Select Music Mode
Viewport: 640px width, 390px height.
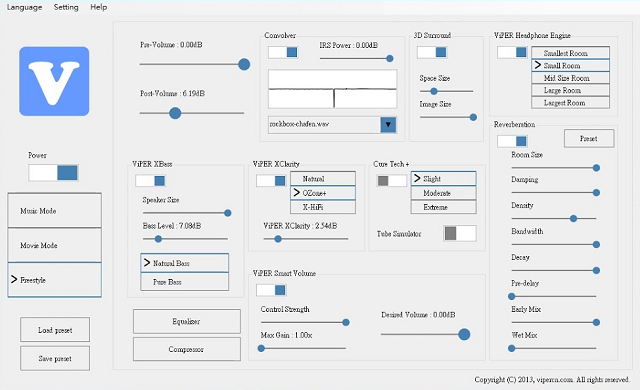pos(54,211)
